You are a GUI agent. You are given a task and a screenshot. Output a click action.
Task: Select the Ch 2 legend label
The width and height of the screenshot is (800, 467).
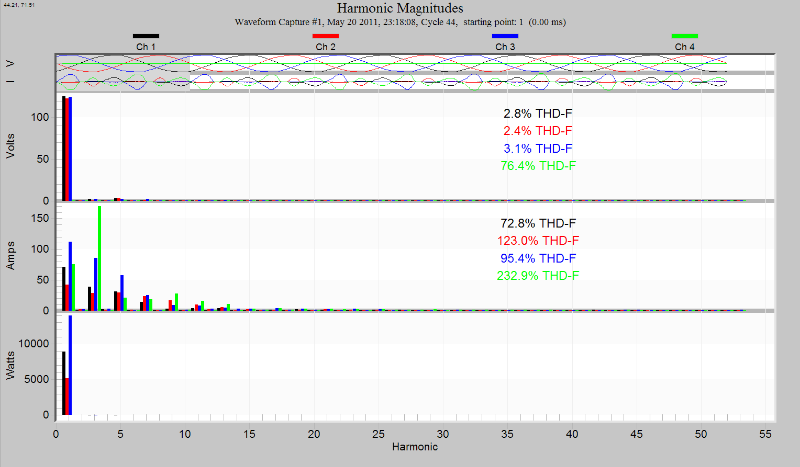(326, 46)
